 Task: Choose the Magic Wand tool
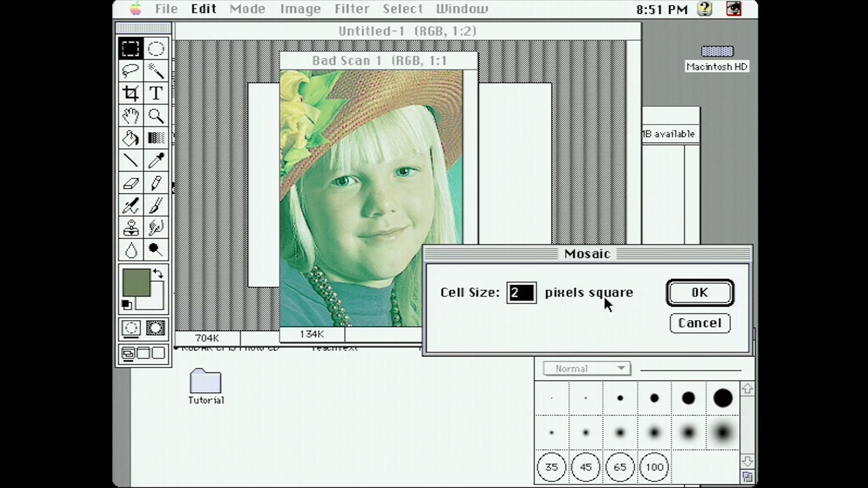click(156, 71)
